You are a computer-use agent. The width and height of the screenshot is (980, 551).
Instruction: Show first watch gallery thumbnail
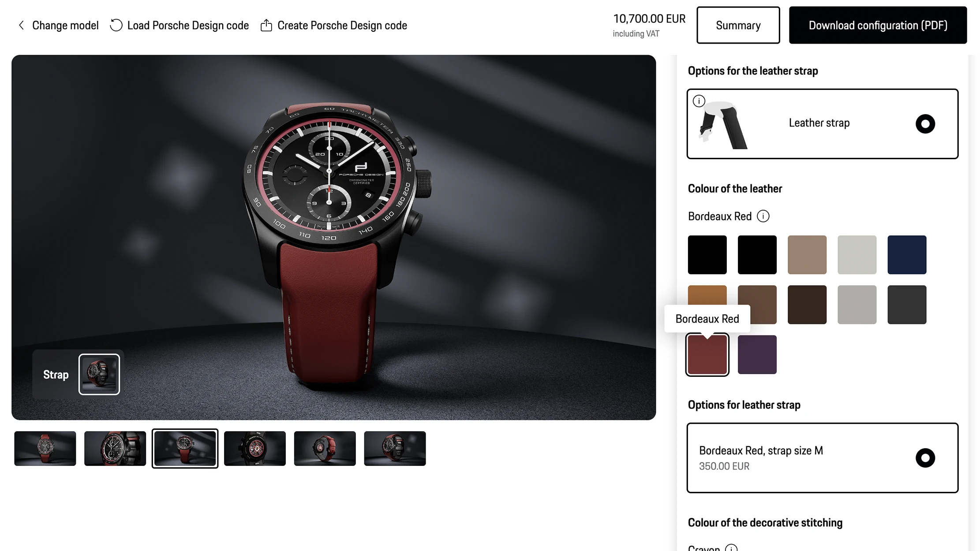pos(45,448)
